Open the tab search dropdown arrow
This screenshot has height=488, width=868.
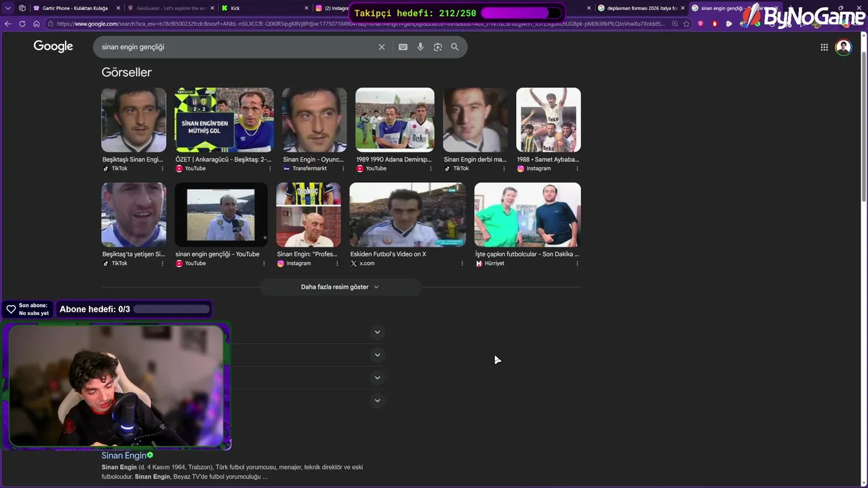[x=8, y=8]
